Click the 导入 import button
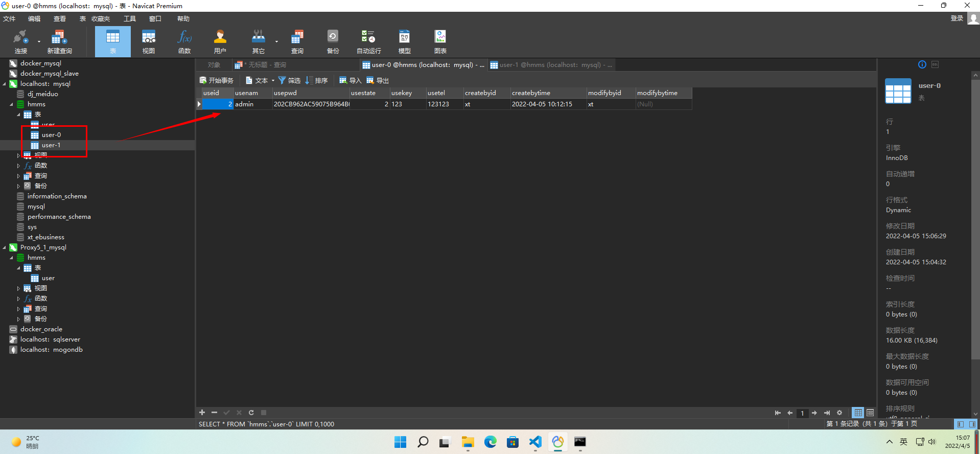This screenshot has height=454, width=980. tap(351, 80)
